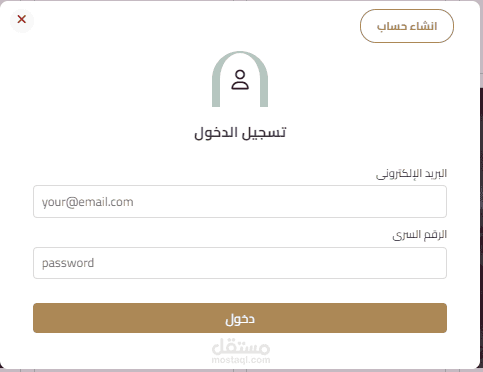Click the mostaql.com watermark text
This screenshot has height=372, width=483.
point(241,360)
